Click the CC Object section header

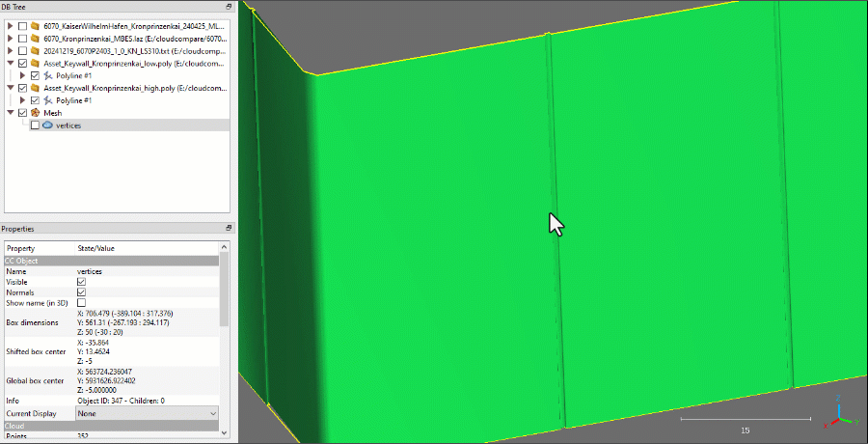pyautogui.click(x=113, y=261)
